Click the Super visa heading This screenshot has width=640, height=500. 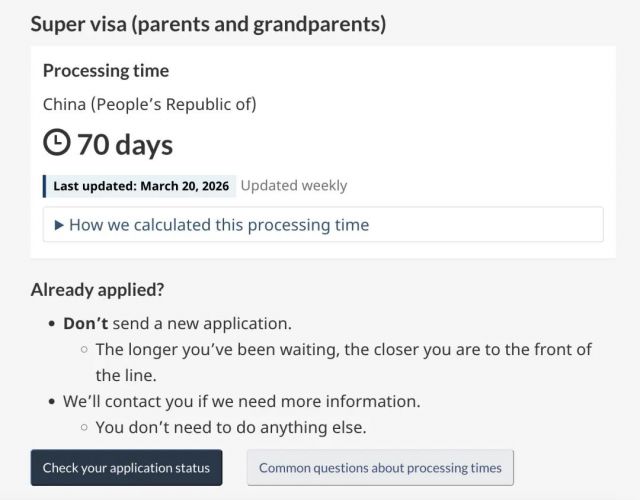pos(208,23)
